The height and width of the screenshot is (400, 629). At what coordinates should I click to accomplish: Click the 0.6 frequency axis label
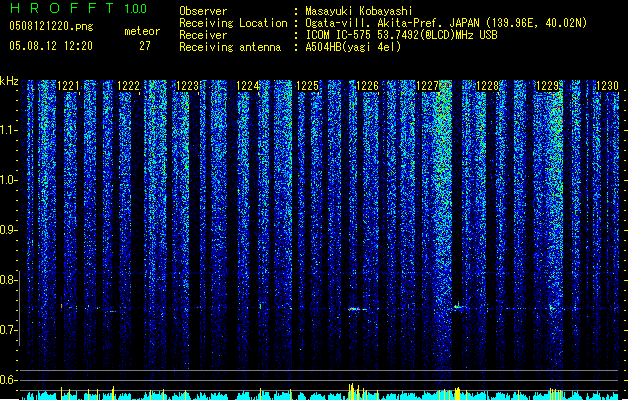tap(8, 380)
